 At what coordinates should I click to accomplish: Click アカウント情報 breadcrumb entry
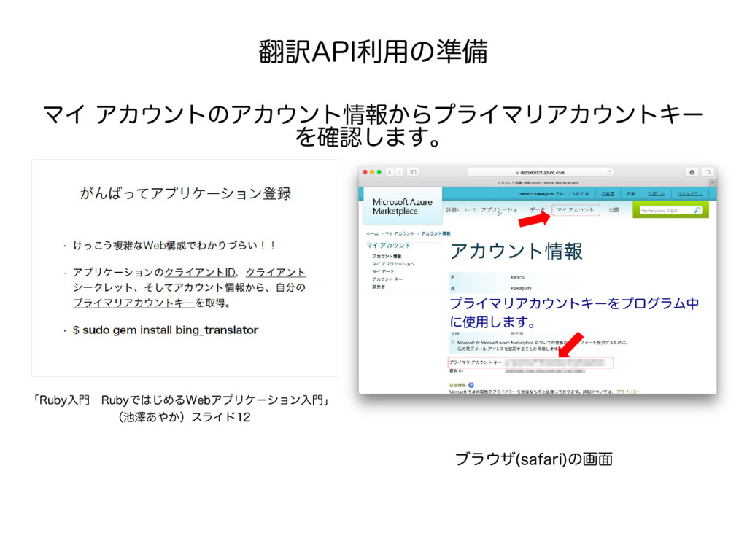coord(436,233)
